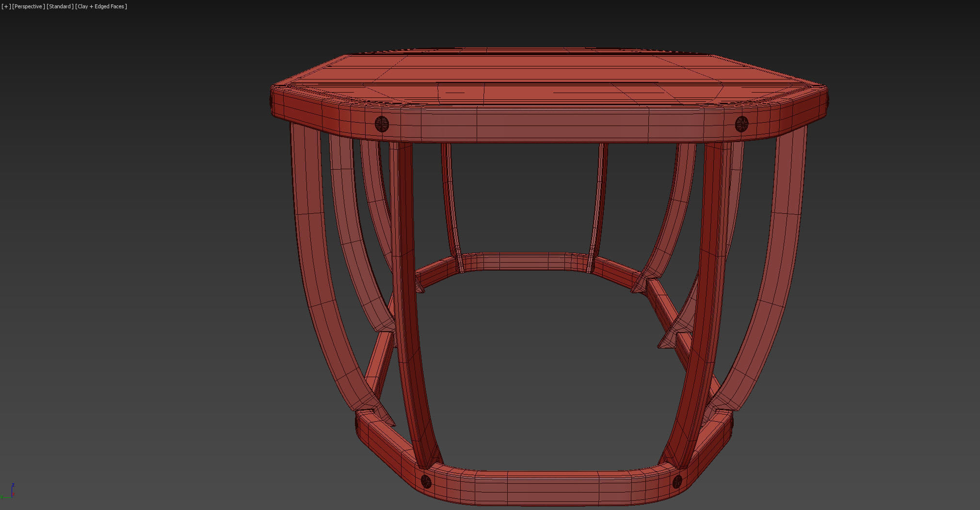The height and width of the screenshot is (510, 980).
Task: Open the Standard viewport quality menu
Action: coord(60,6)
